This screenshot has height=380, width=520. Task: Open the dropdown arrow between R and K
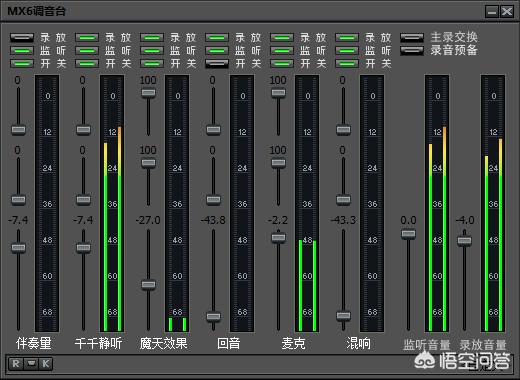coord(31,364)
